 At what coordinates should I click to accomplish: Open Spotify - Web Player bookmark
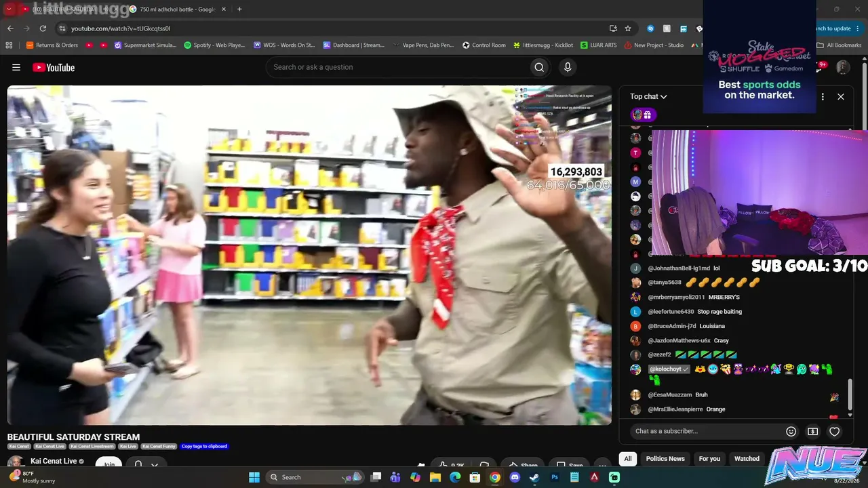click(x=214, y=45)
